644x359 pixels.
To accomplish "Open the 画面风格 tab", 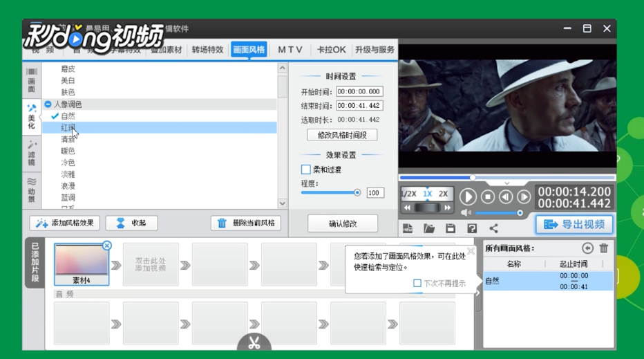I will (x=249, y=50).
